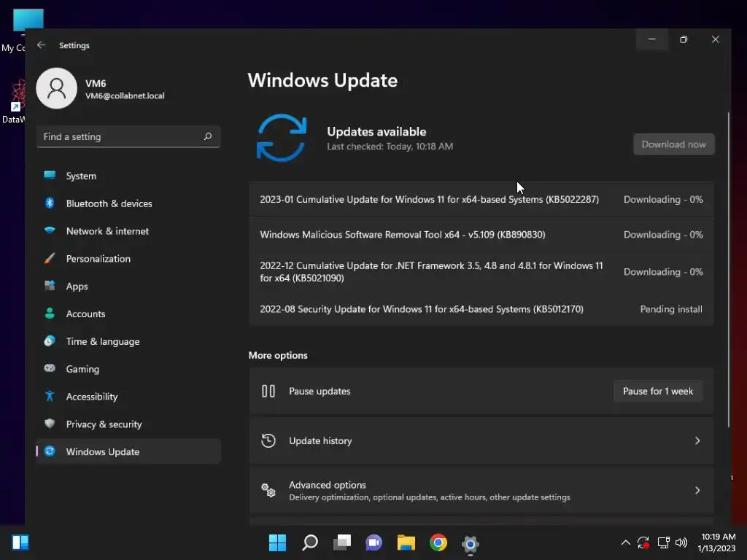The height and width of the screenshot is (560, 747).
Task: Launch Google Chrome from taskbar
Action: tap(438, 542)
